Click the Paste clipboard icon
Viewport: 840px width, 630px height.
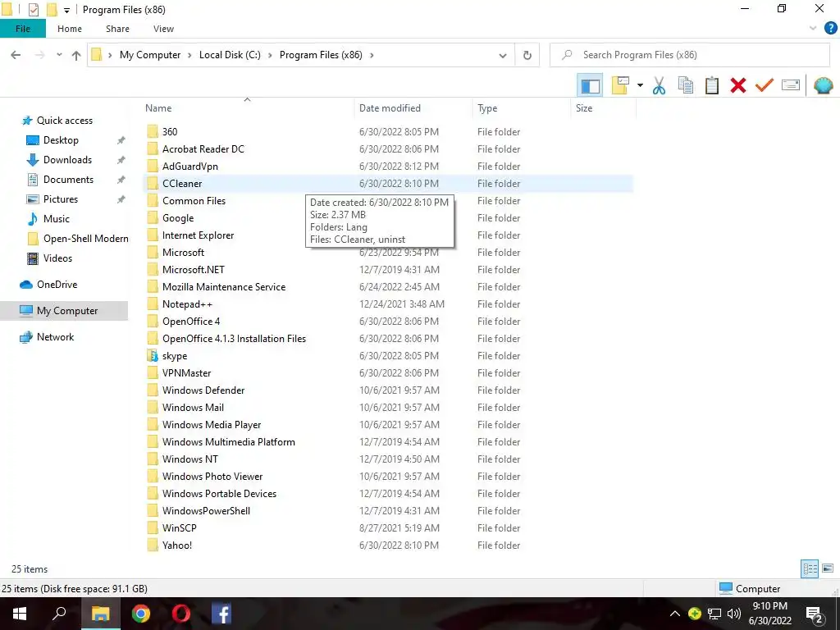pos(712,85)
